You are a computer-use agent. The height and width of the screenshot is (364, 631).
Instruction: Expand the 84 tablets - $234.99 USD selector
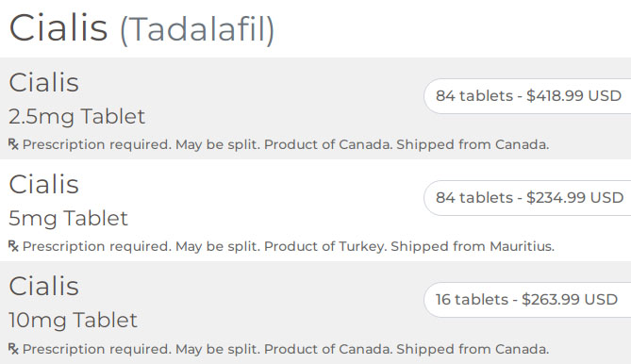tap(527, 198)
